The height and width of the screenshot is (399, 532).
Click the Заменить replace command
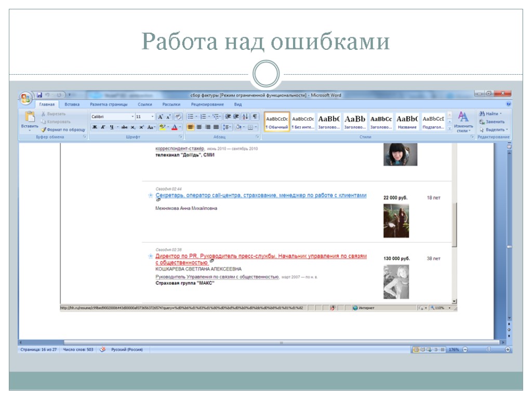(492, 122)
